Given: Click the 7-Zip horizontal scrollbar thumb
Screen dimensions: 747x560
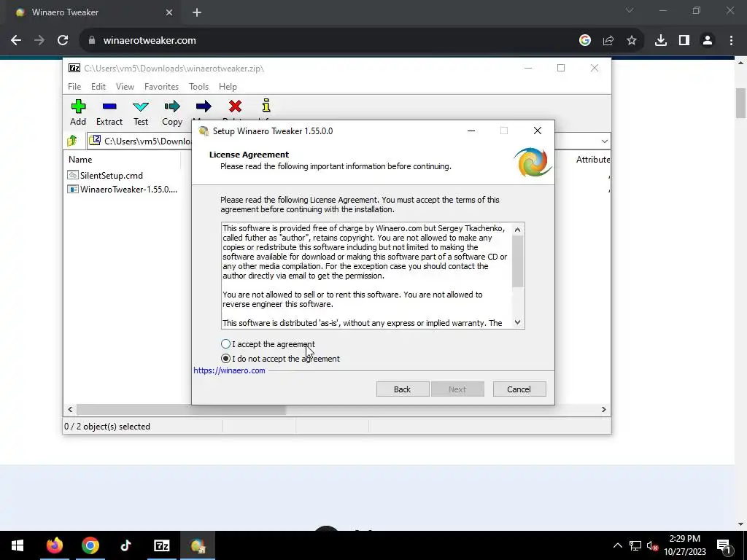Looking at the screenshot, I should pyautogui.click(x=181, y=410).
